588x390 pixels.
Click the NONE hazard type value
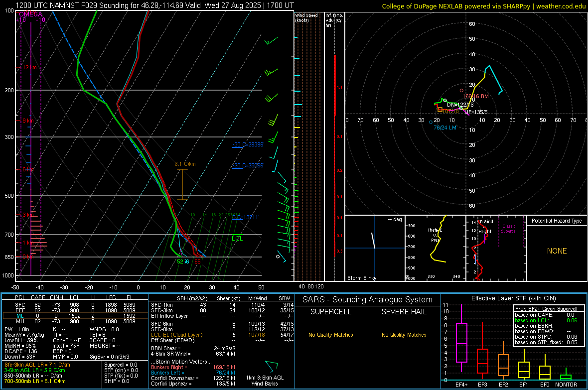(x=557, y=251)
